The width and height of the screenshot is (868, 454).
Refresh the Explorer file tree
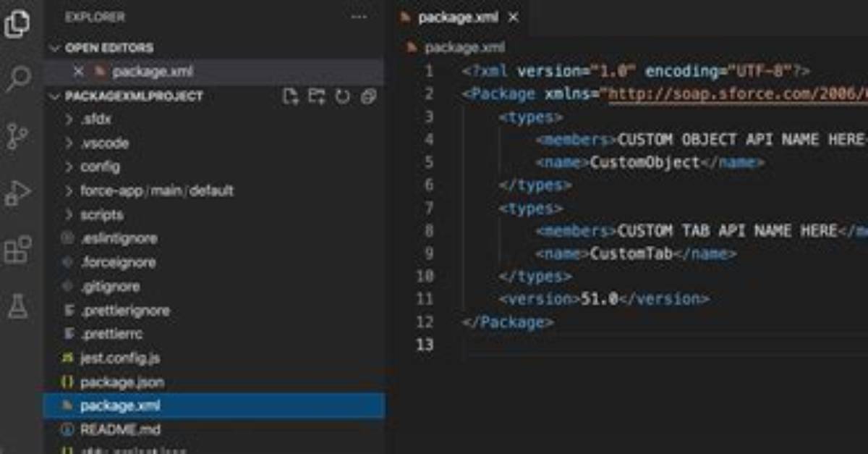(342, 96)
